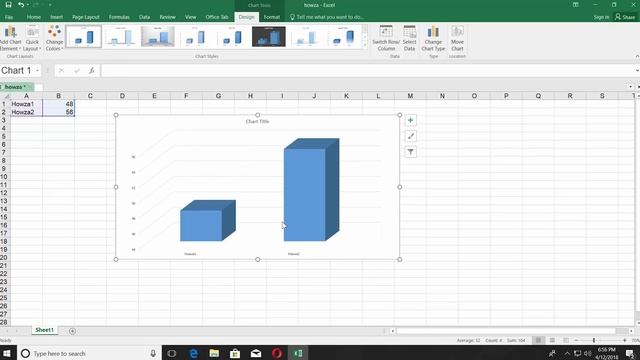Click the howza workbook tab
This screenshot has height=360, width=640.
coord(16,87)
